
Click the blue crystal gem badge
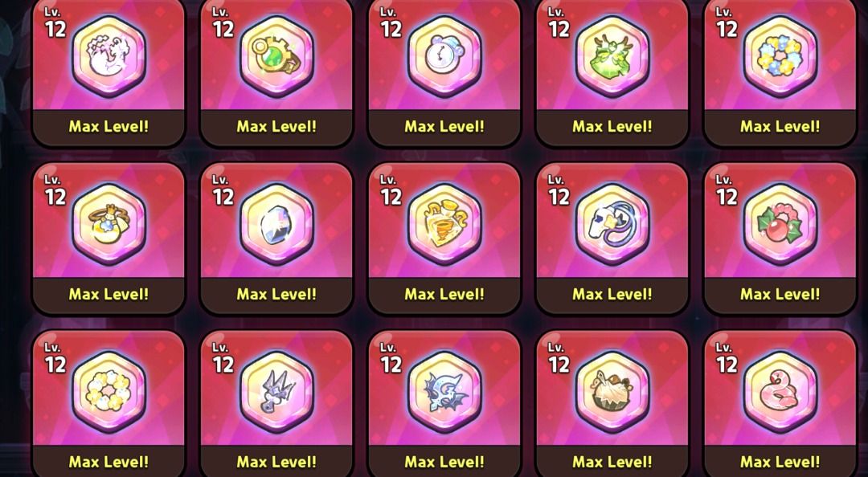tap(276, 223)
